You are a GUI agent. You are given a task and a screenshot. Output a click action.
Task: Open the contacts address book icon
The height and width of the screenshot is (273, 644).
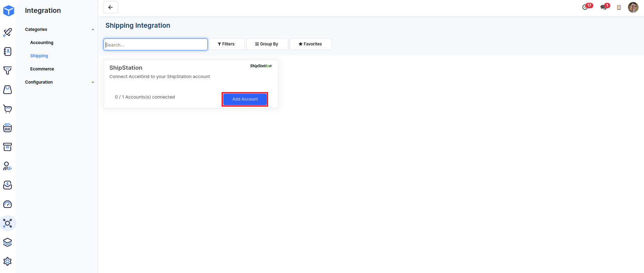coord(8,51)
